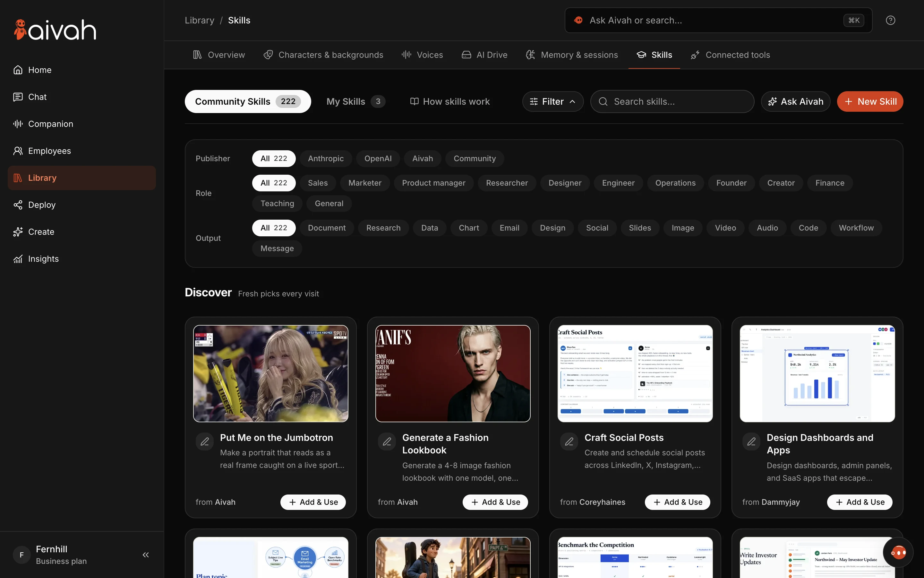The height and width of the screenshot is (578, 924).
Task: Add & Use the Generate a Fashion Lookbook skill
Action: (x=495, y=502)
